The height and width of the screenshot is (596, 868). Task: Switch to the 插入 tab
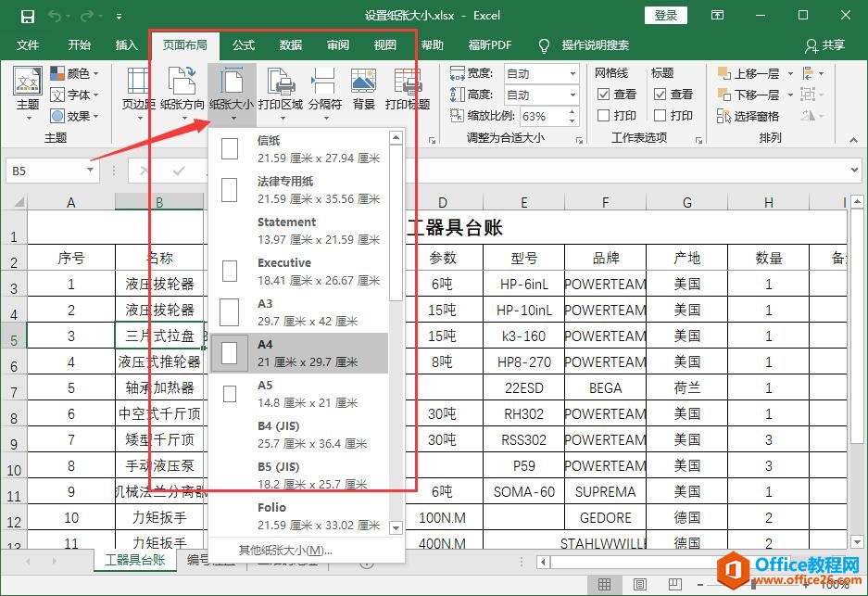coord(126,45)
